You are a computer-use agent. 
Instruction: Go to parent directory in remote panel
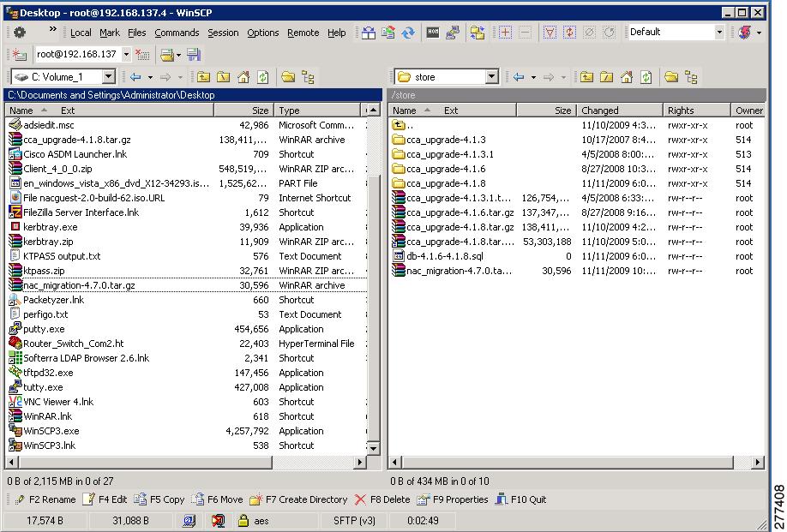tap(586, 77)
